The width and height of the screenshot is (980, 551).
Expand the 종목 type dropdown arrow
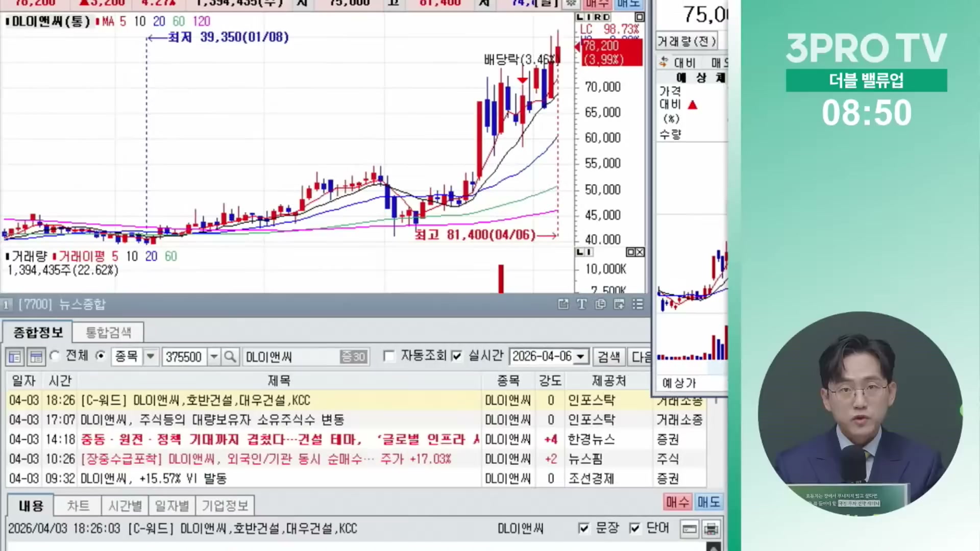[x=151, y=357]
